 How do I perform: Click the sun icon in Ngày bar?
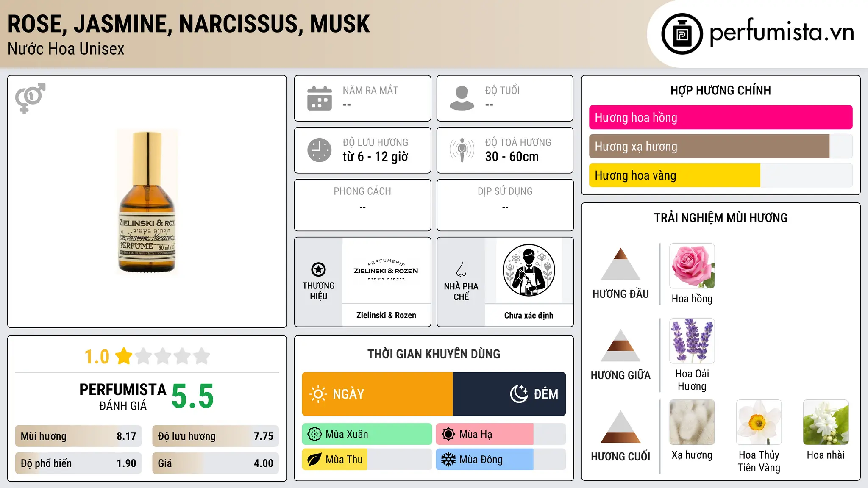pyautogui.click(x=318, y=394)
